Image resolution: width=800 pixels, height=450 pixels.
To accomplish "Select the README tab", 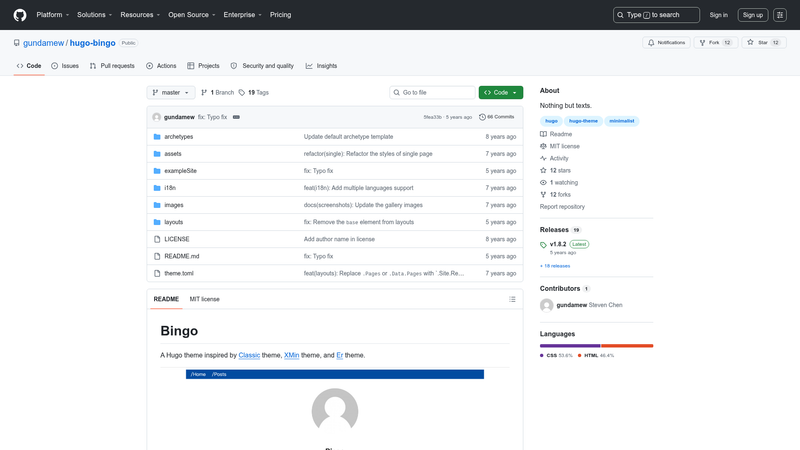I will [166, 299].
